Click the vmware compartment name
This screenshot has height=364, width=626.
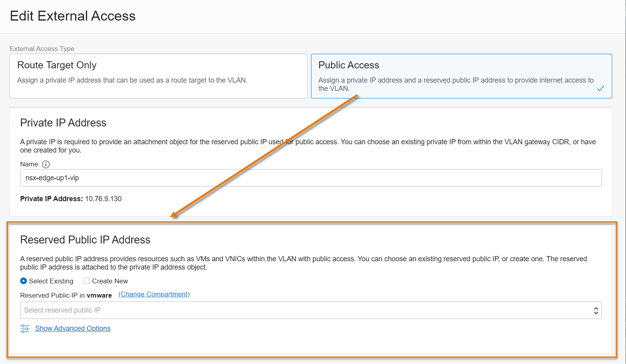99,295
